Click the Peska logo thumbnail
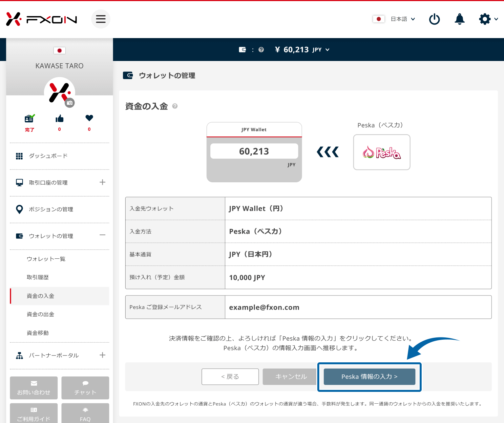Screen dimensions: 504x423 382,152
